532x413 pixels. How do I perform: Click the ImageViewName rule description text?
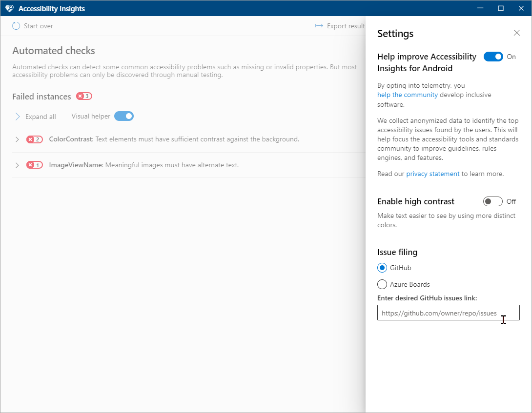coord(172,165)
